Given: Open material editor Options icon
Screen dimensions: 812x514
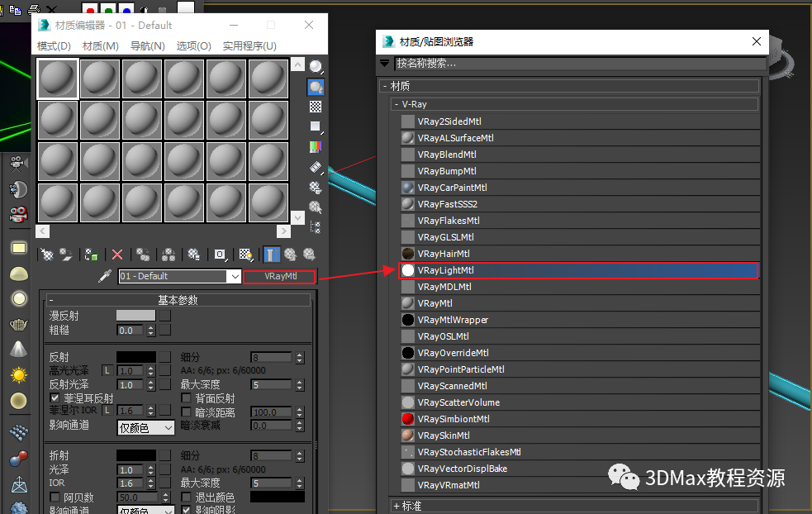Looking at the screenshot, I should pyautogui.click(x=316, y=188).
